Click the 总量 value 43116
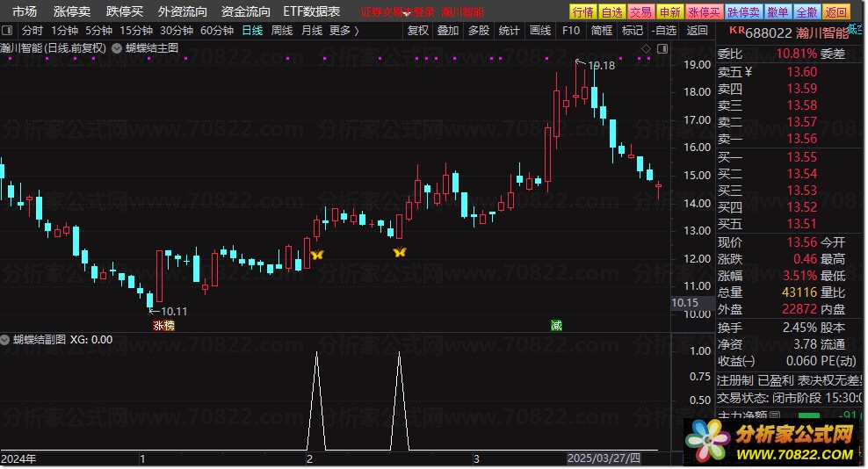The image size is (868, 469). point(799,292)
